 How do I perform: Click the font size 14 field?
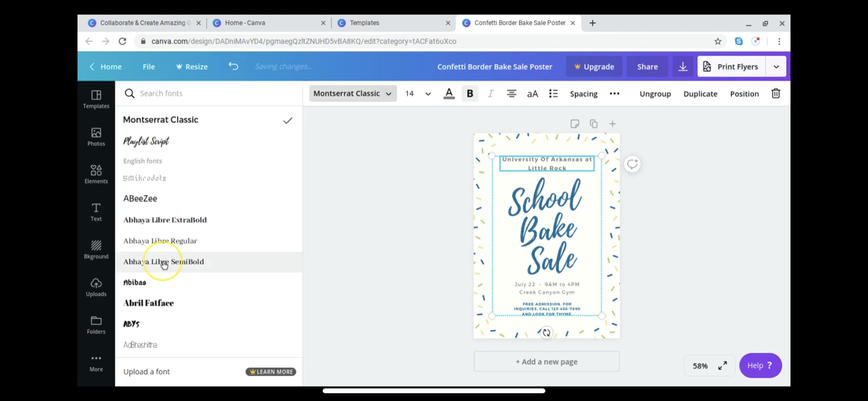click(x=410, y=93)
